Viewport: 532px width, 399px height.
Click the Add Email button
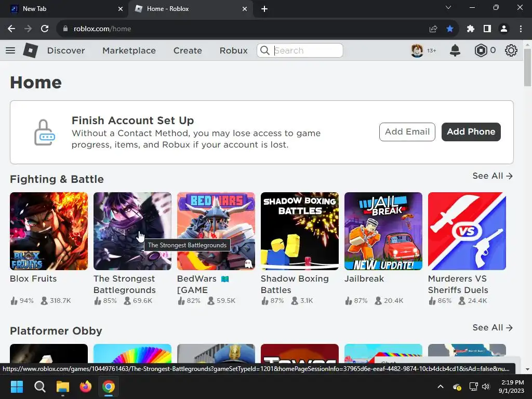point(407,131)
